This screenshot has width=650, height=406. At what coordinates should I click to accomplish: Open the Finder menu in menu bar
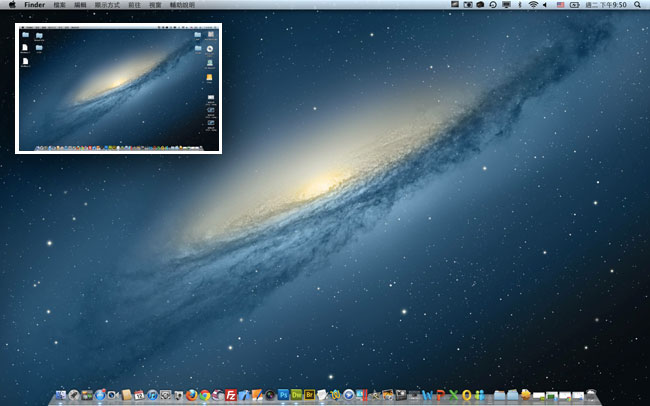pos(34,5)
